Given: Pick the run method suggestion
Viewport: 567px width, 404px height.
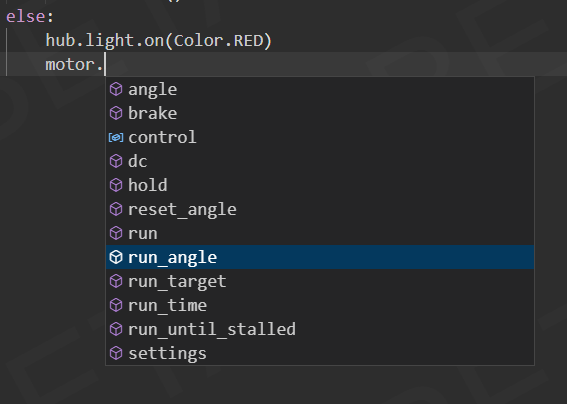Looking at the screenshot, I should (320, 233).
